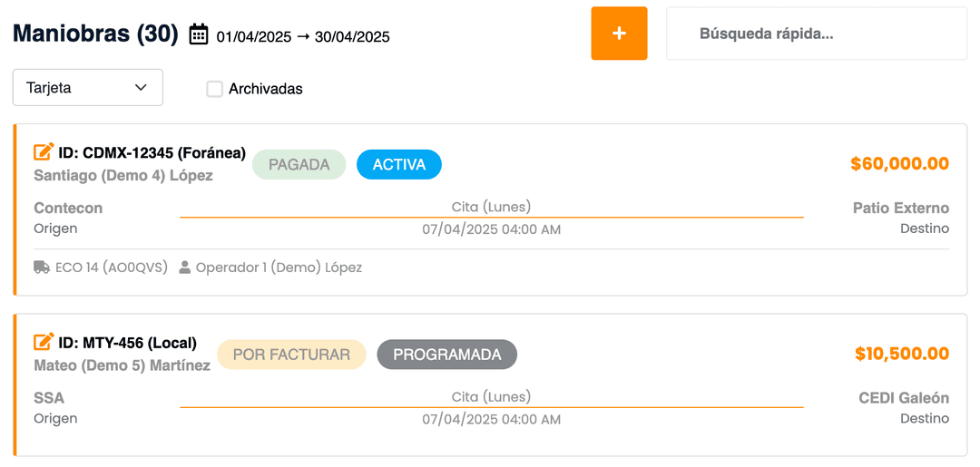The width and height of the screenshot is (980, 467).
Task: Edit maniobra CDMX-12345 via pencil icon
Action: click(44, 152)
